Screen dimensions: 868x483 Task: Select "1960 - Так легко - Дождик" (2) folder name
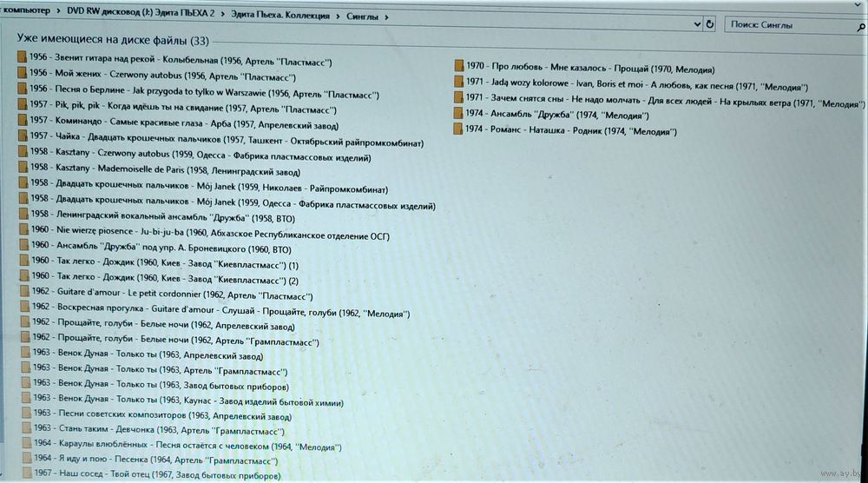point(165,277)
